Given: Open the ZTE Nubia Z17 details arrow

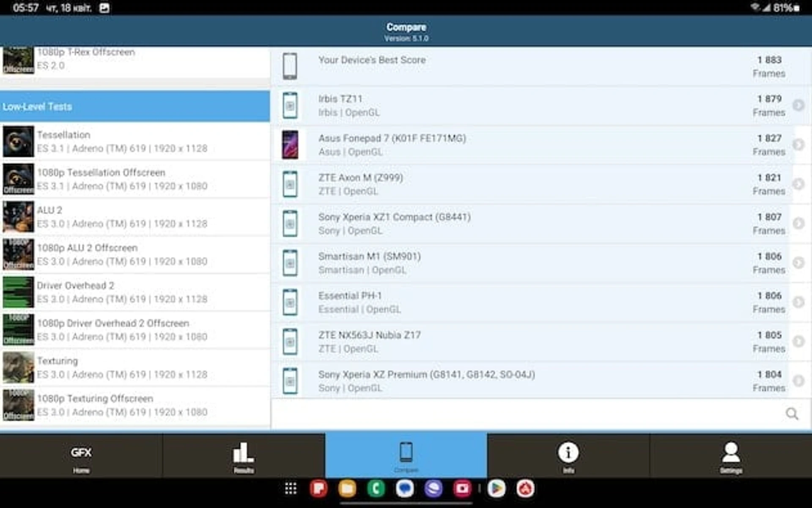Looking at the screenshot, I should click(x=798, y=341).
